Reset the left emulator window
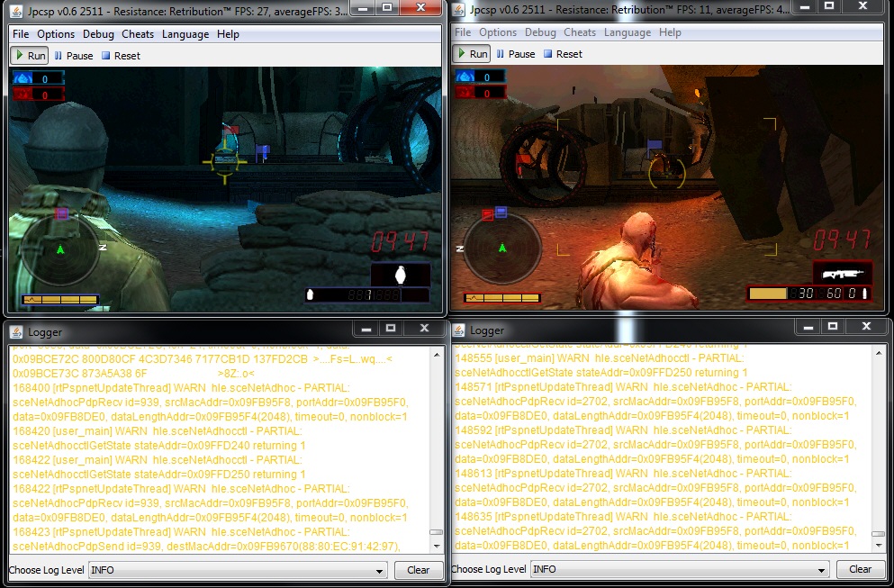The width and height of the screenshot is (894, 588). coord(121,56)
